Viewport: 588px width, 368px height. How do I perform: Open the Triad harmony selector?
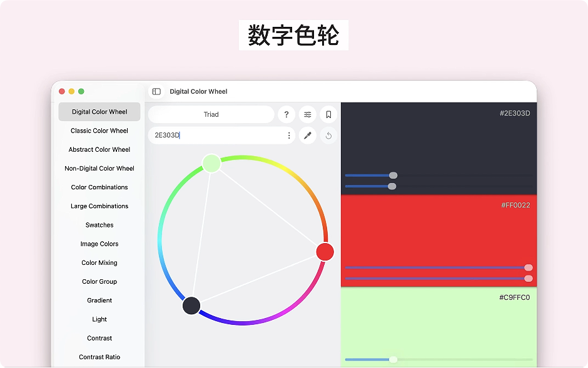(211, 114)
